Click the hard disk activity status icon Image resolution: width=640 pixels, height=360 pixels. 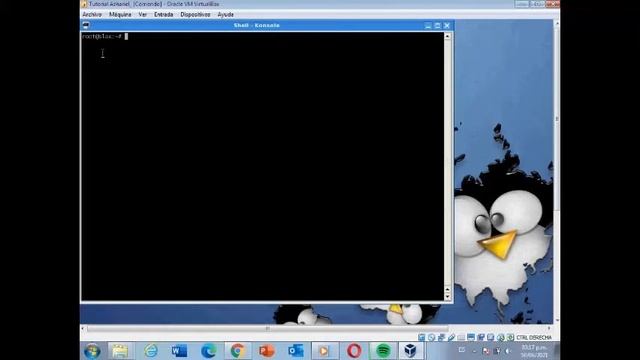click(422, 338)
